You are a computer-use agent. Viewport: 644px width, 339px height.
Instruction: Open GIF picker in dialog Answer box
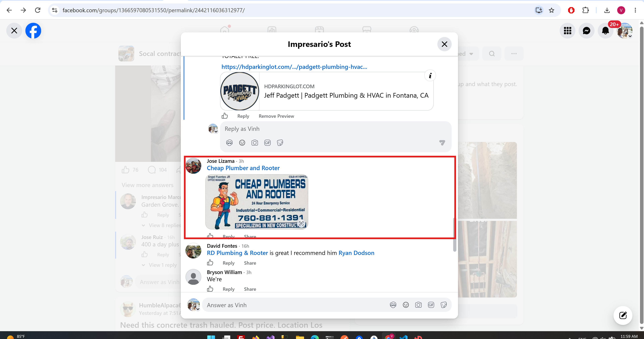coord(431,305)
